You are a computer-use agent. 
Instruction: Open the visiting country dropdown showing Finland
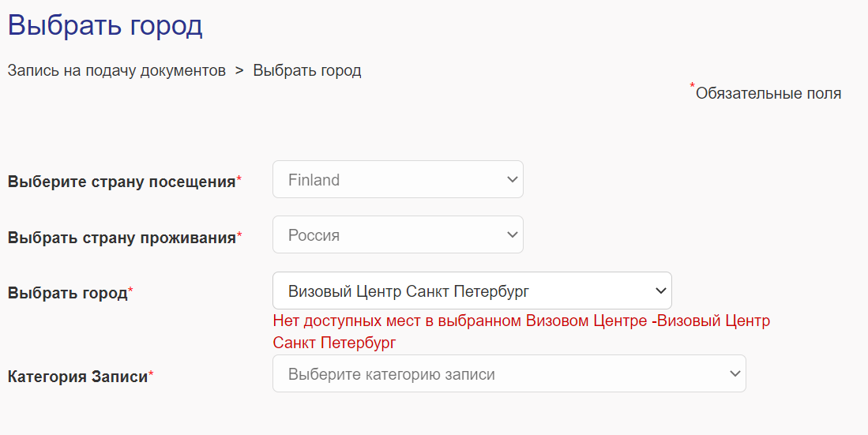pos(387,180)
